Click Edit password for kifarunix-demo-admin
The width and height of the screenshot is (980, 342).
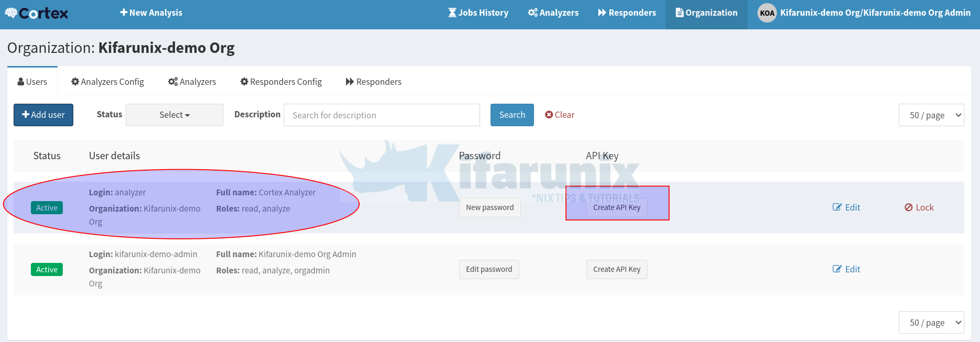(489, 269)
